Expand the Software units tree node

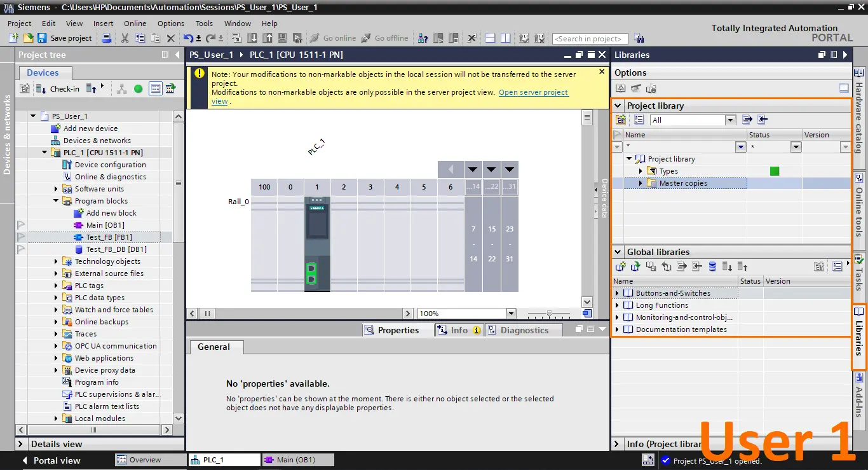(56, 189)
